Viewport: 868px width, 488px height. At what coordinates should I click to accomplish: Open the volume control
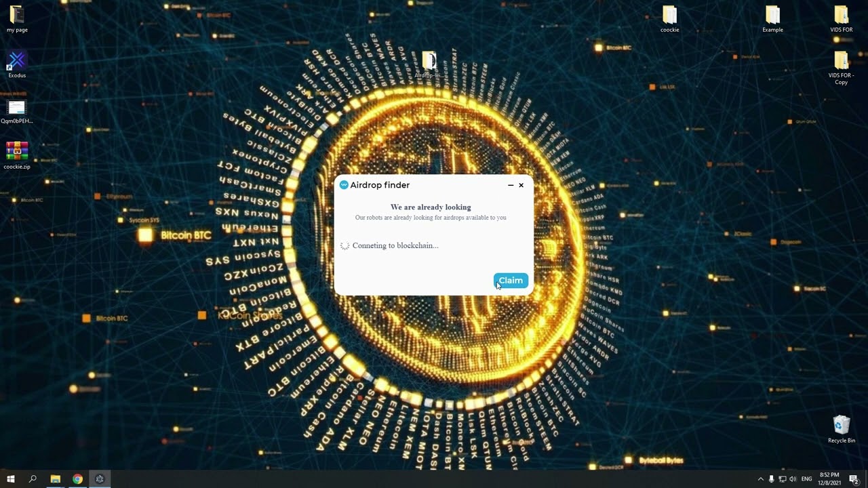click(x=793, y=479)
